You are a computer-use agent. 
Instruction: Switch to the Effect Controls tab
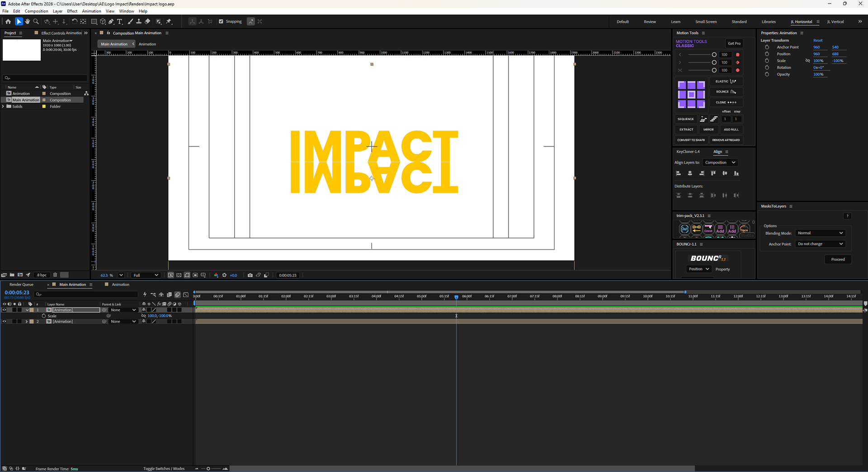[61, 33]
